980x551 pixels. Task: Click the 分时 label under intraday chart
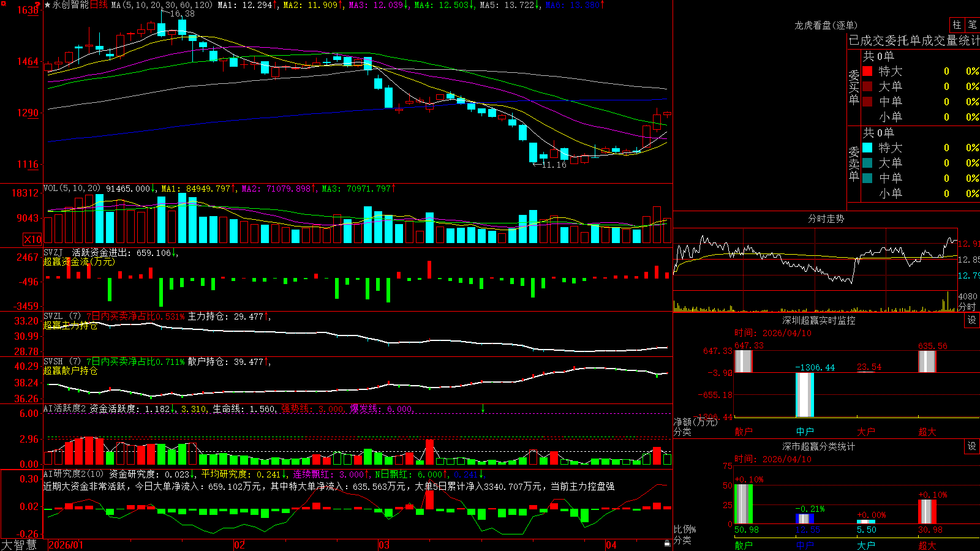967,306
